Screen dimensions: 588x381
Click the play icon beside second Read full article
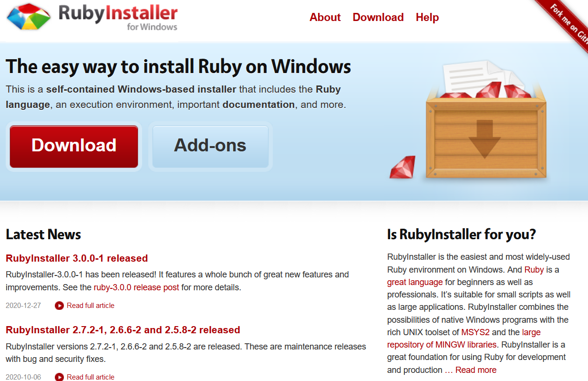point(59,377)
